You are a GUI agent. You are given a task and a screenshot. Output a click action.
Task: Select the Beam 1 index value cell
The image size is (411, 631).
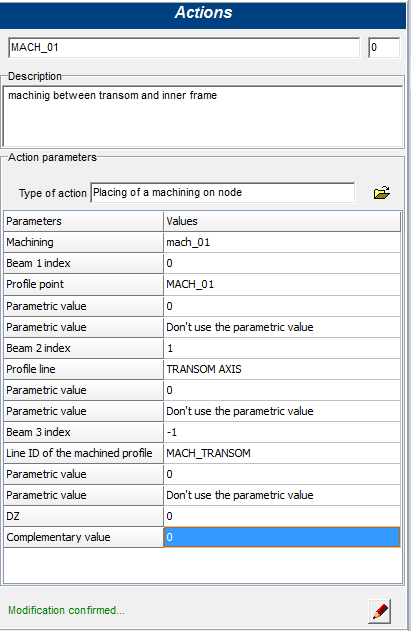click(282, 263)
